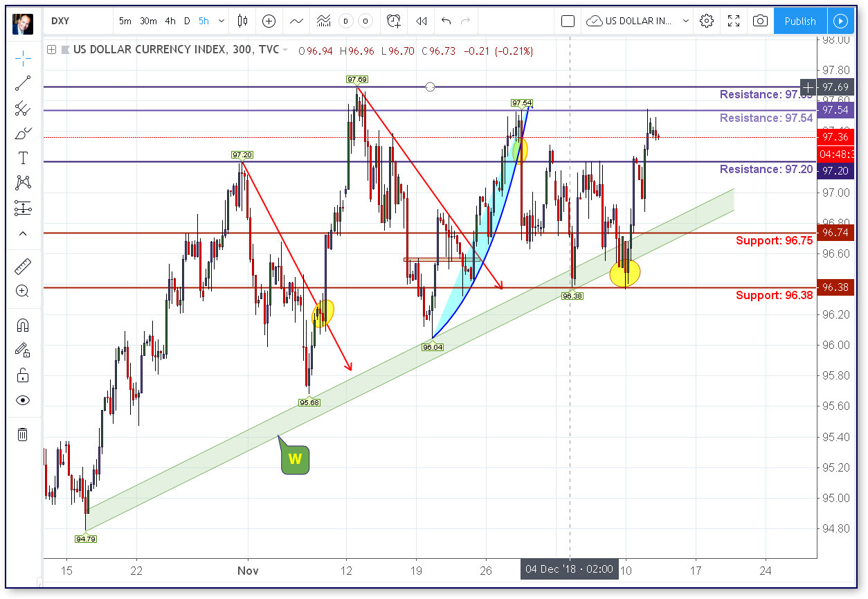868x599 pixels.
Task: Switch chart to fullscreen mode
Action: pyautogui.click(x=734, y=21)
